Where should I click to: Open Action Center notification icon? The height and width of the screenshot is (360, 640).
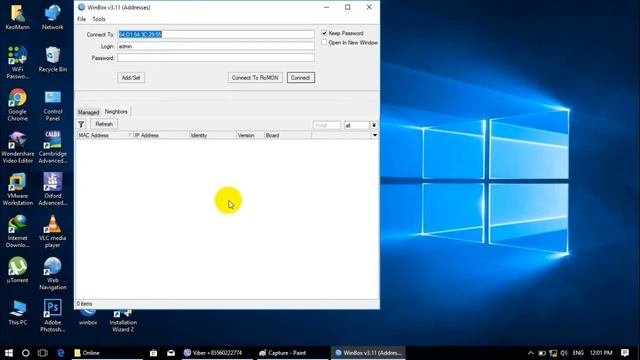click(x=625, y=353)
